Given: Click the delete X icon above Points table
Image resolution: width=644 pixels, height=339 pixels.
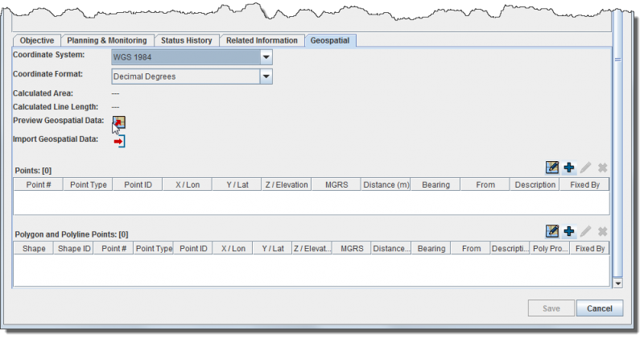Looking at the screenshot, I should (x=601, y=167).
